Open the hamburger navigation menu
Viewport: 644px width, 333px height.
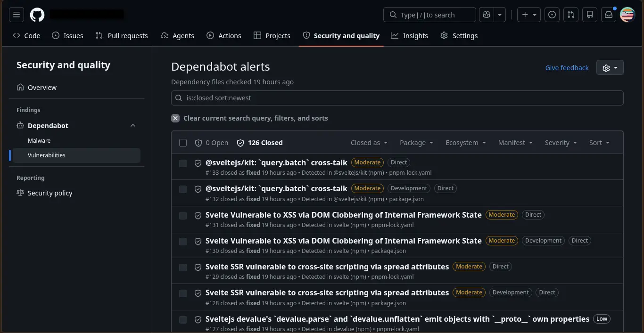[x=16, y=15]
